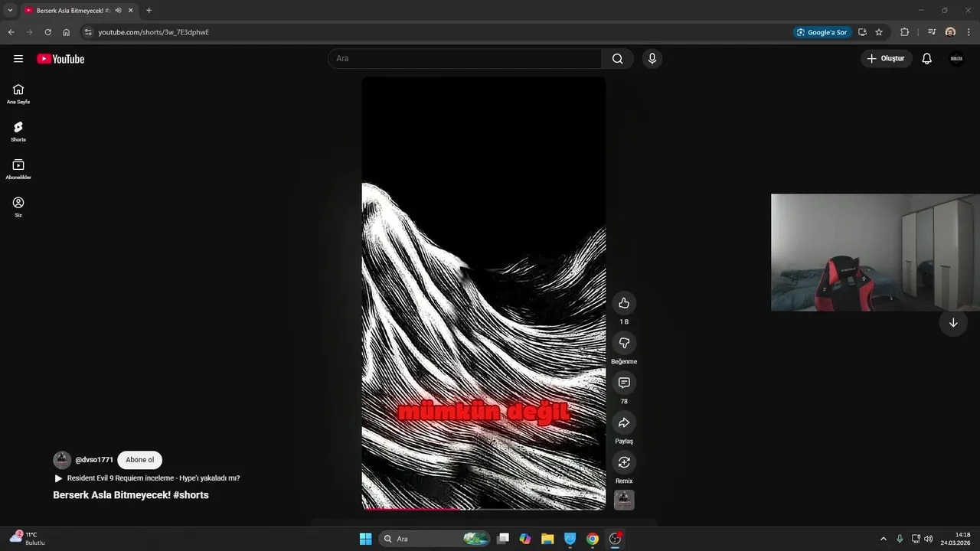Open the Resident Evil 9 Requiem inceleme video link
Screen dimensions: 980x551
click(x=153, y=478)
